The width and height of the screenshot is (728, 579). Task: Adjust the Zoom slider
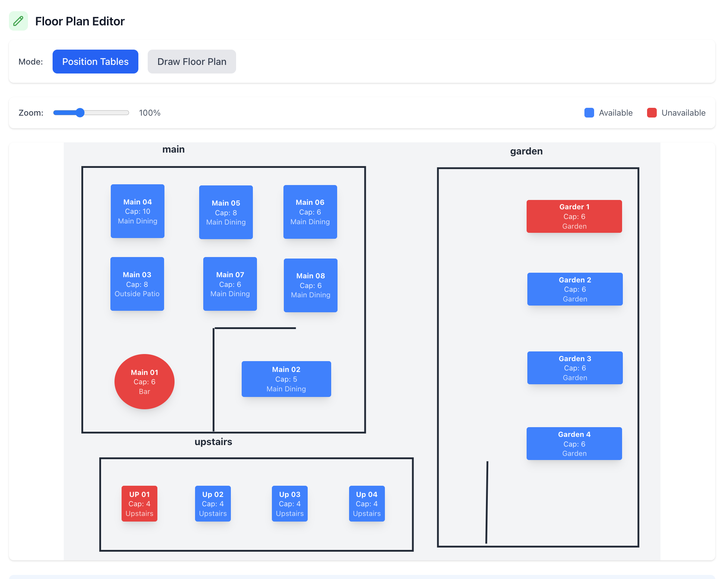80,113
